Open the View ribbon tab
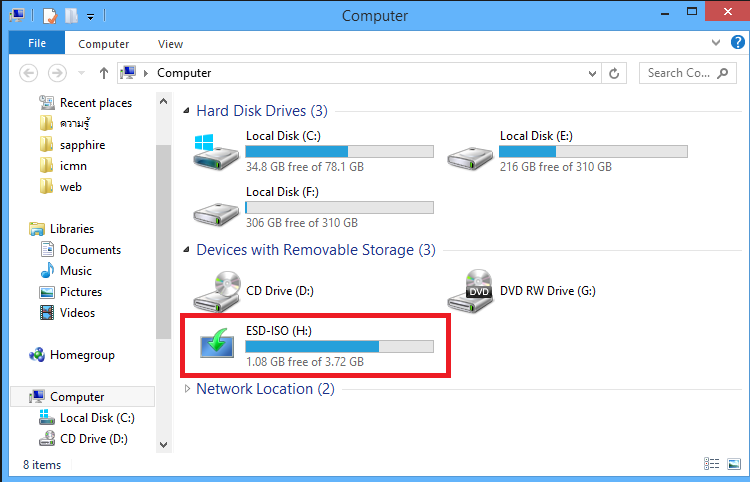This screenshot has height=482, width=750. (x=170, y=44)
